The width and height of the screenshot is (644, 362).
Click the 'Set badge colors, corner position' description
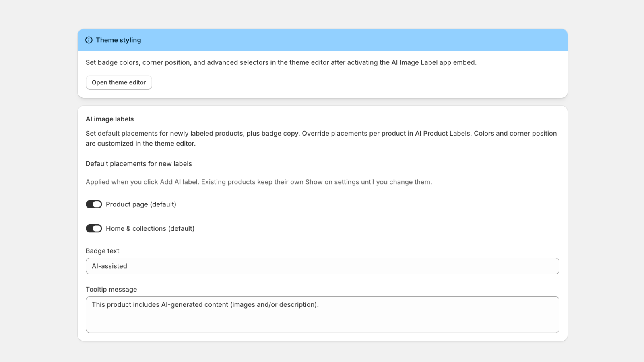pyautogui.click(x=281, y=62)
